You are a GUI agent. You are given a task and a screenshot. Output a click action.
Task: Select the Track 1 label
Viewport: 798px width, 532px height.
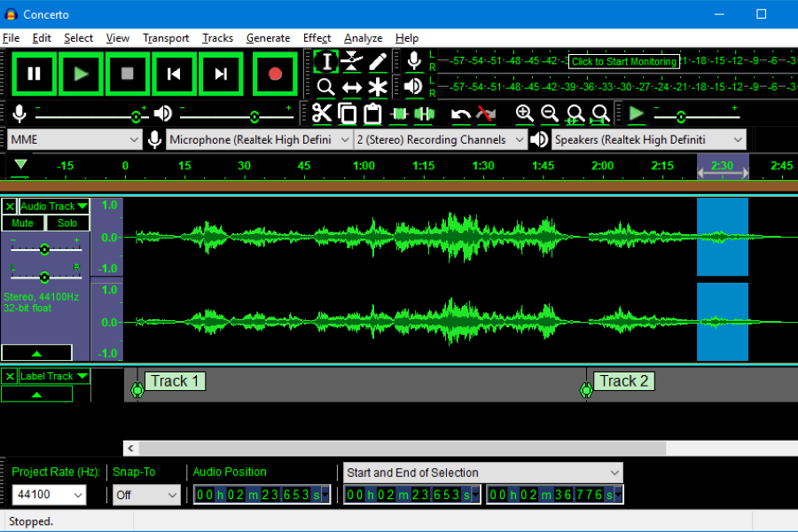(175, 381)
